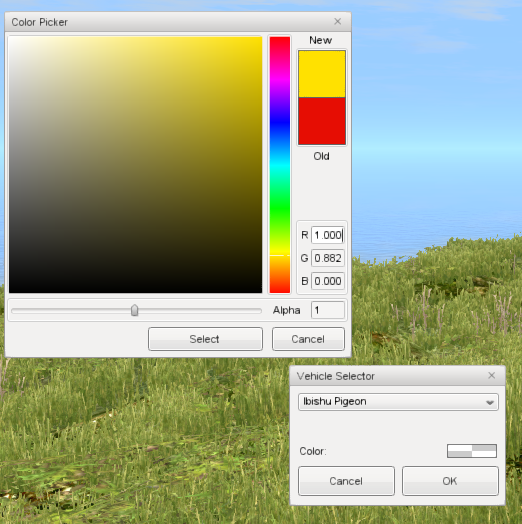The height and width of the screenshot is (524, 522).
Task: Click the Old red color preview
Action: pyautogui.click(x=322, y=121)
